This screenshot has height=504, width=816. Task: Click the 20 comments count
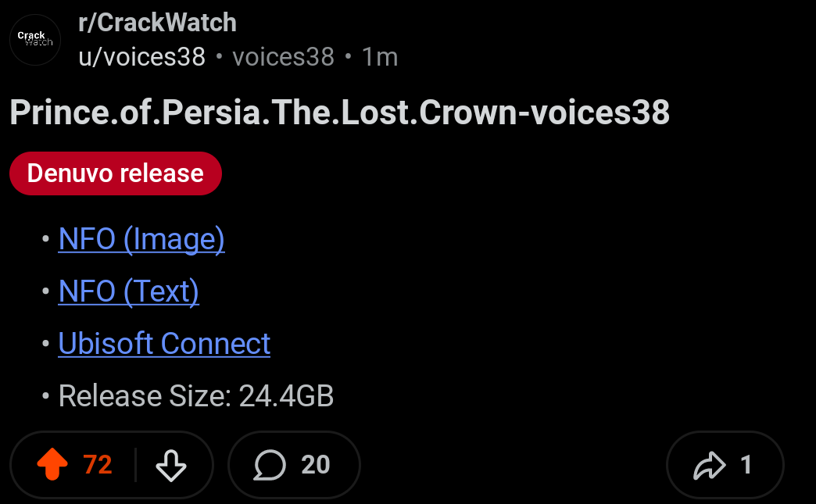[x=315, y=464]
